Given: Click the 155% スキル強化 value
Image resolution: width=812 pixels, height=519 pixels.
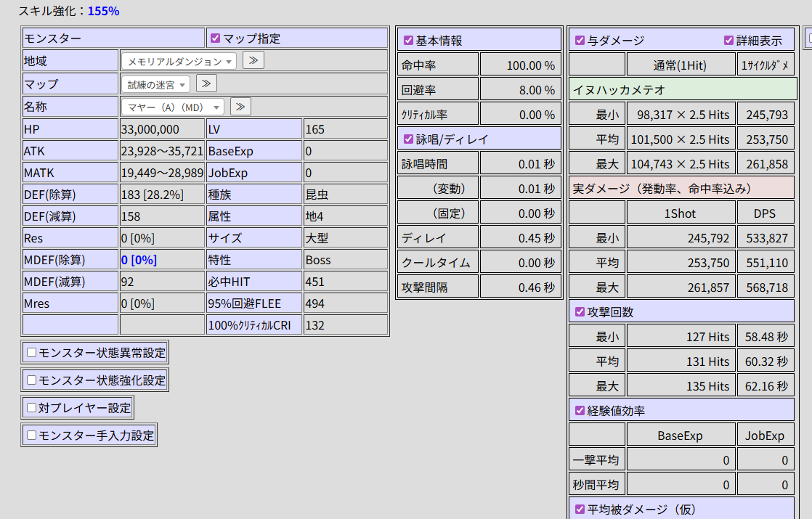Looking at the screenshot, I should point(103,11).
